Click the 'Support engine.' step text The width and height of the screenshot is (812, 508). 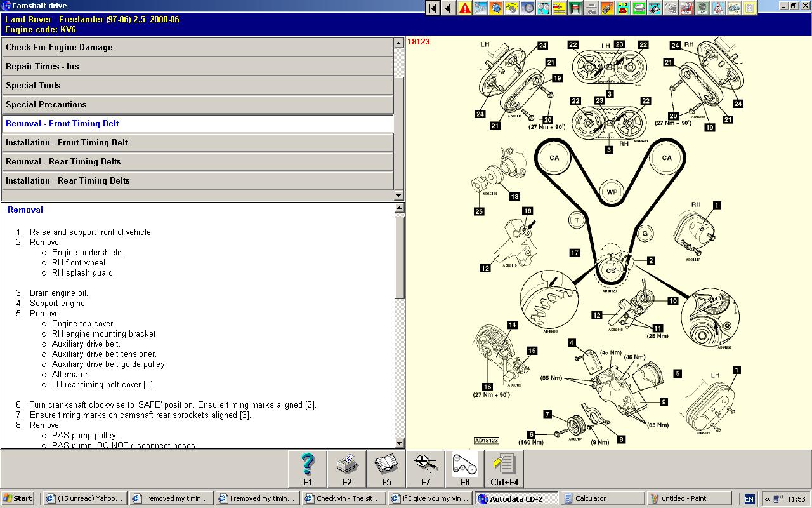(x=58, y=304)
